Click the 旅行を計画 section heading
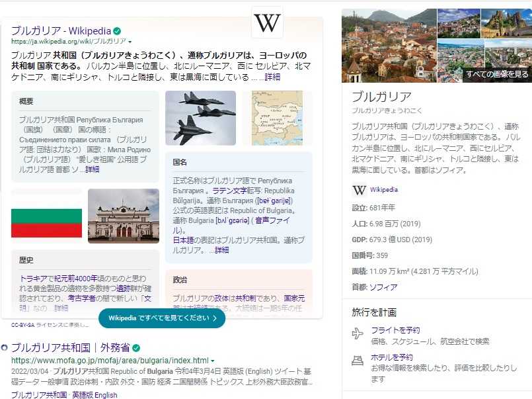 [374, 312]
